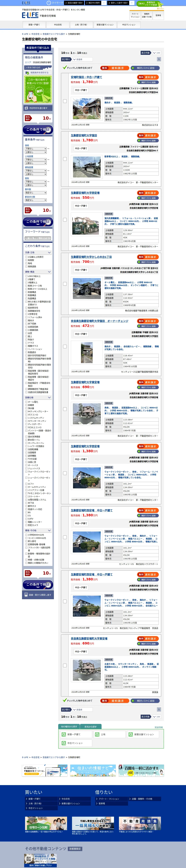The height and width of the screenshot is (868, 186).
Task: Click the green checkmark above the listings
Action: (64, 67)
